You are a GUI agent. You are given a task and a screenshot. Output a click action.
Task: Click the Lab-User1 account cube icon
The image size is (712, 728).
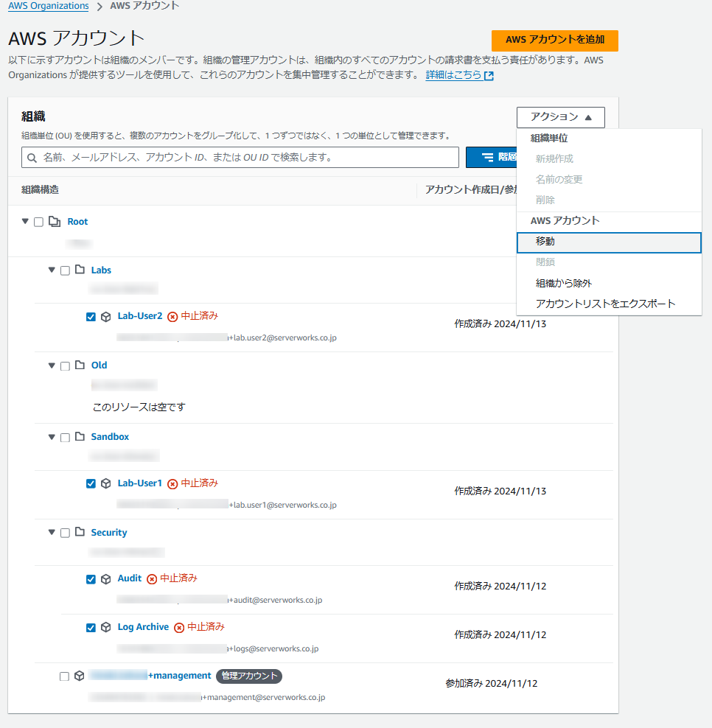point(106,484)
